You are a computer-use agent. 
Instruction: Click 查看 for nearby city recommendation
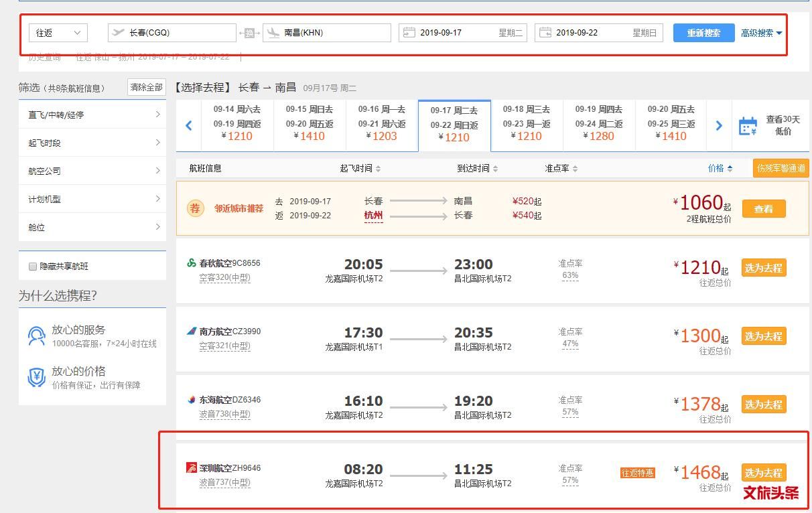point(764,209)
